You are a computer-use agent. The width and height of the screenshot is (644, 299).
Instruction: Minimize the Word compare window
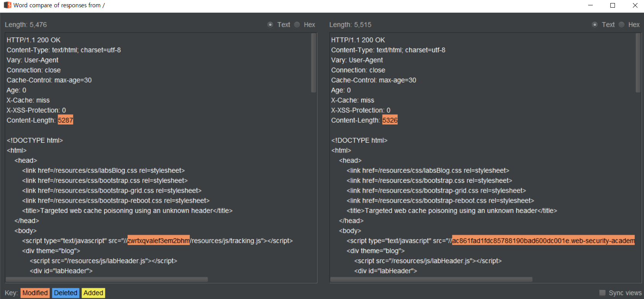(x=590, y=5)
